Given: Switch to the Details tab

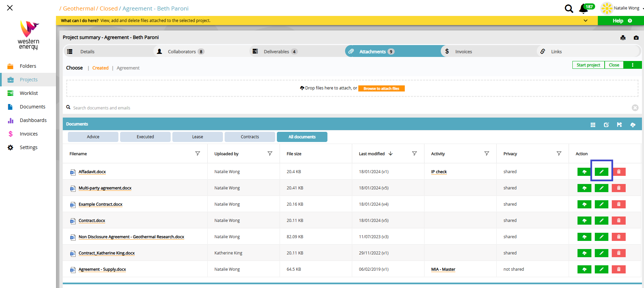Looking at the screenshot, I should [x=109, y=52].
